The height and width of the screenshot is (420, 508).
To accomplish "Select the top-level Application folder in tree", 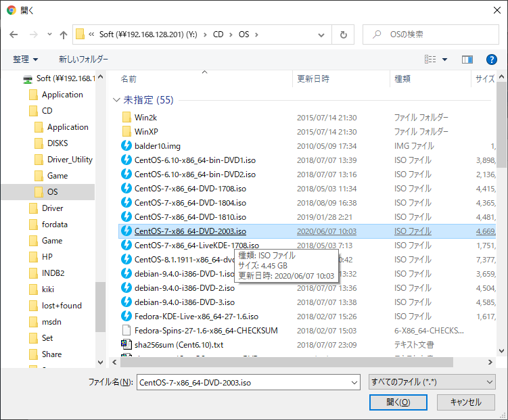I will pos(55,95).
